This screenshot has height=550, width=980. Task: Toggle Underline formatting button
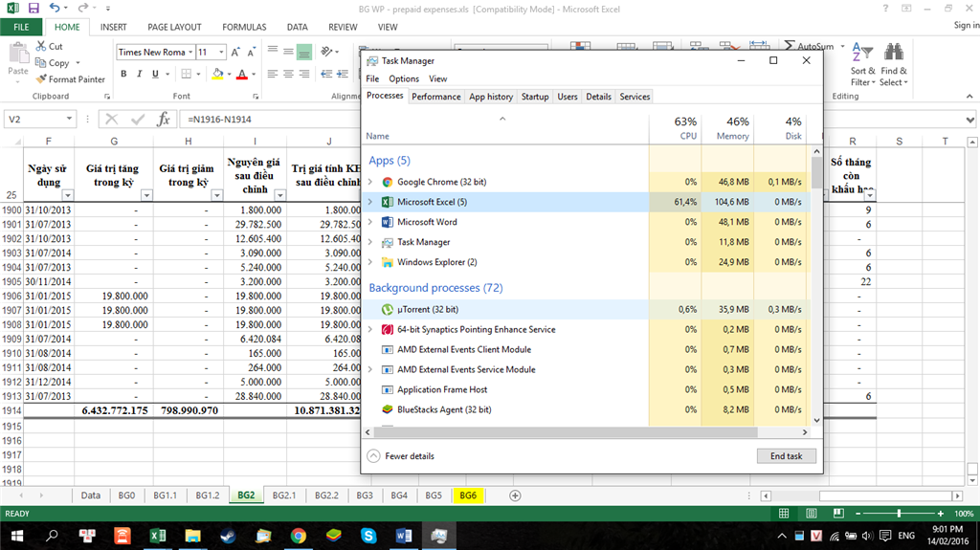(155, 74)
